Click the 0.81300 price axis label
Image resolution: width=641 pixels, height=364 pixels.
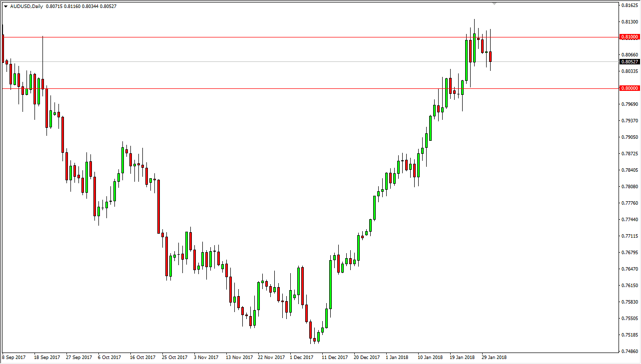pyautogui.click(x=629, y=22)
